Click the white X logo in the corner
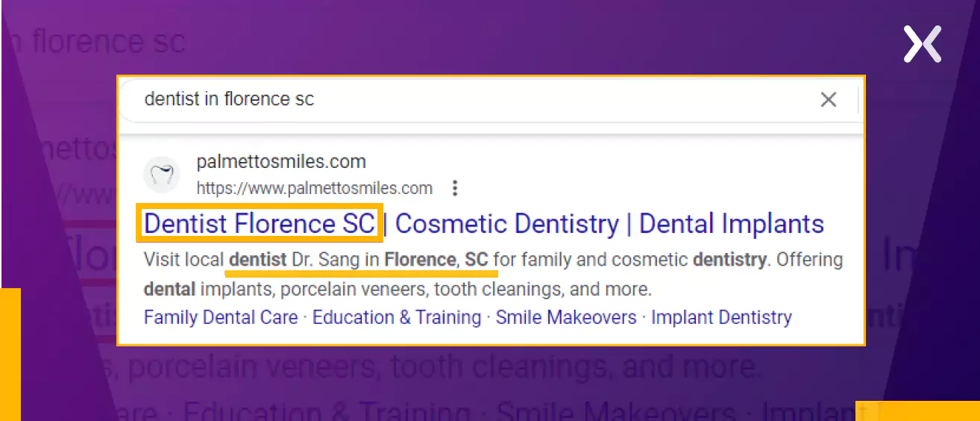Viewport: 980px width, 421px height. pyautogui.click(x=923, y=43)
